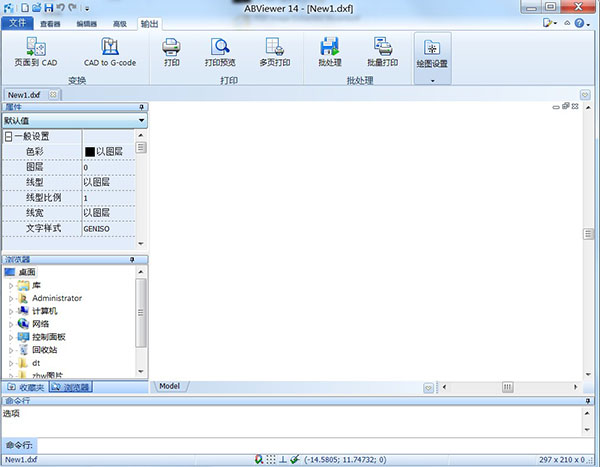Screen dimensions: 600x467
Task: Click the 打印 print icon
Action: pyautogui.click(x=171, y=50)
